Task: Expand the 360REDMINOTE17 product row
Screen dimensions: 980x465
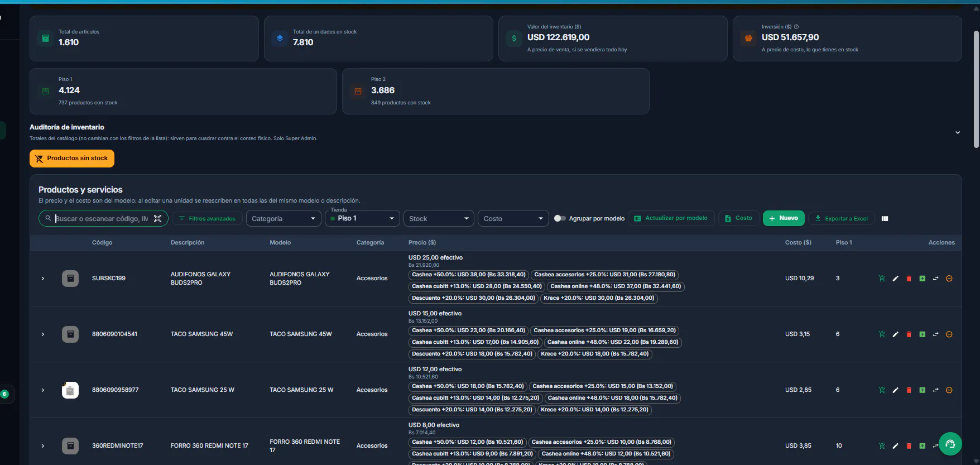Action: click(x=43, y=446)
